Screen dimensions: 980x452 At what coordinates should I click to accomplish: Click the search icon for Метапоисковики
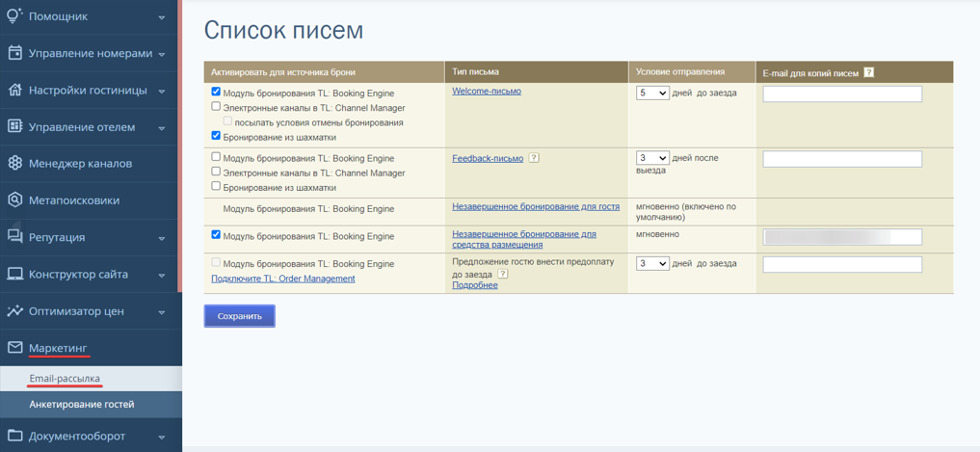tap(14, 200)
